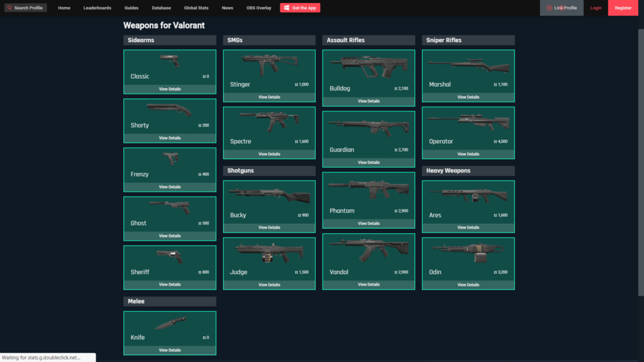The width and height of the screenshot is (644, 362).
Task: Click the plus icon beside Link Profile
Action: click(x=549, y=8)
